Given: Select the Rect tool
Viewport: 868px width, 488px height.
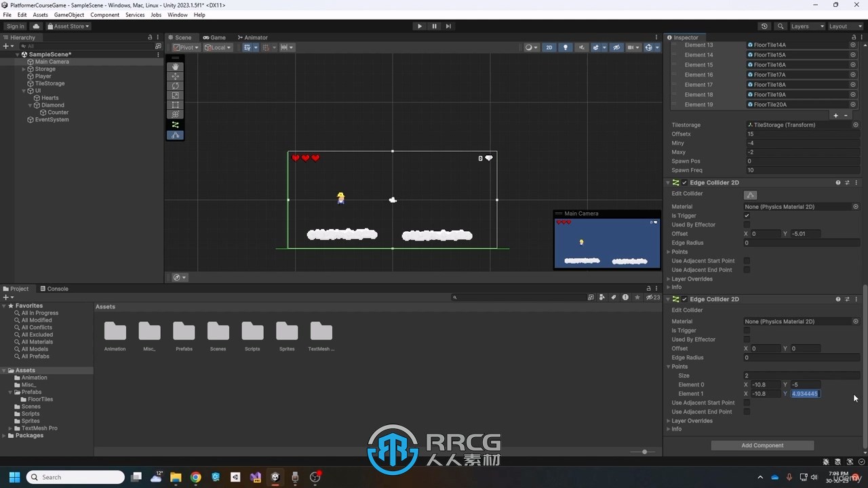Looking at the screenshot, I should [175, 105].
